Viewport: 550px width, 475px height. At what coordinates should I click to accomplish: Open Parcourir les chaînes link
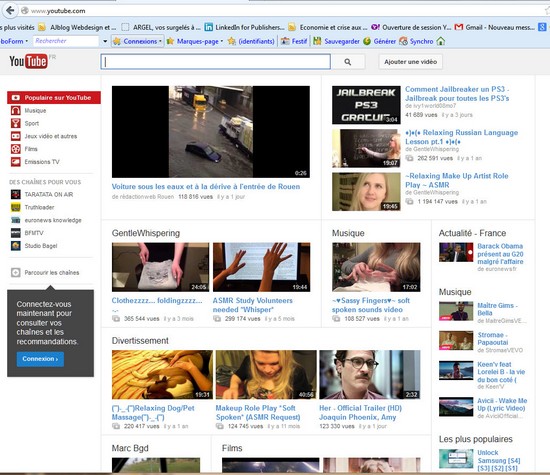52,273
